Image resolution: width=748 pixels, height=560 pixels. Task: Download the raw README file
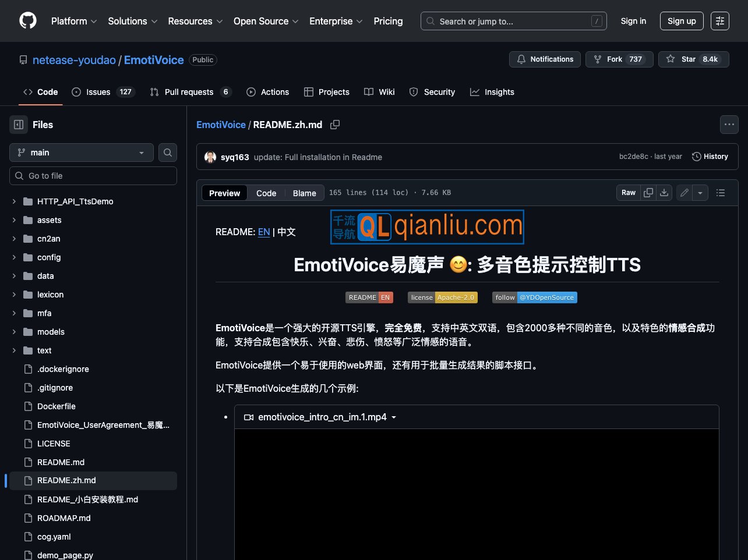point(664,192)
